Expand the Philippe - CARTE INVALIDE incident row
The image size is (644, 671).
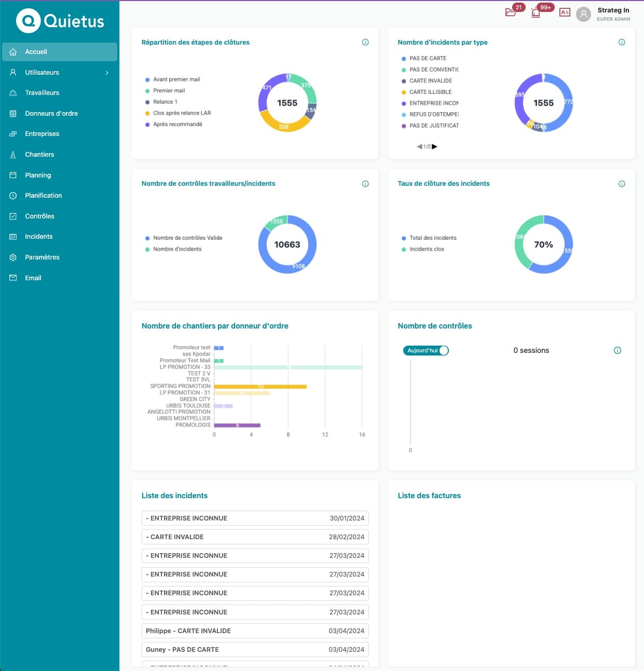point(255,631)
